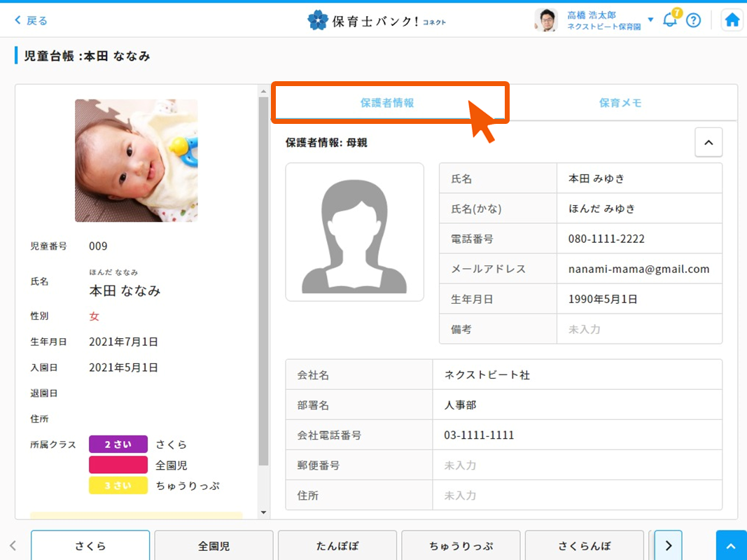Click the 保育士バンク flower logo
747x560 pixels.
[x=318, y=20]
